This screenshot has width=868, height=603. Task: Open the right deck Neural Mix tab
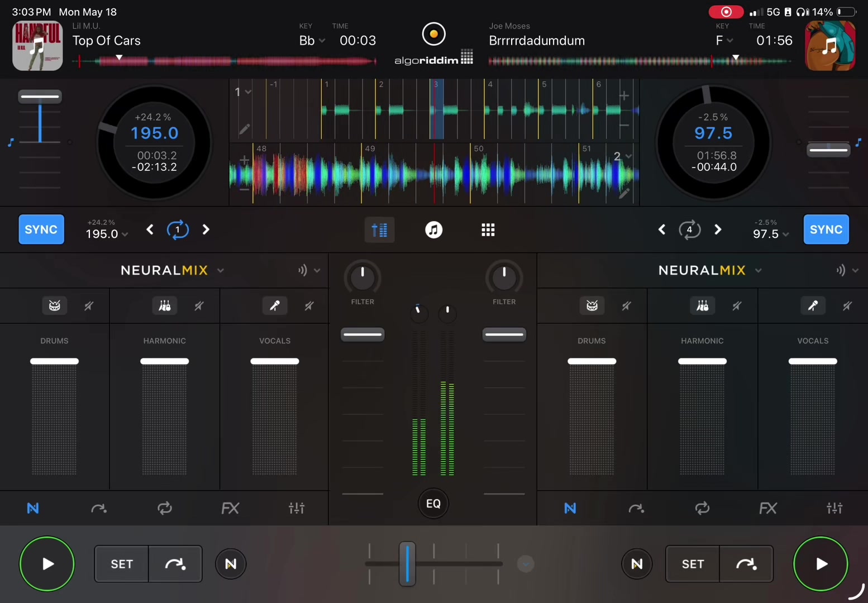tap(570, 508)
